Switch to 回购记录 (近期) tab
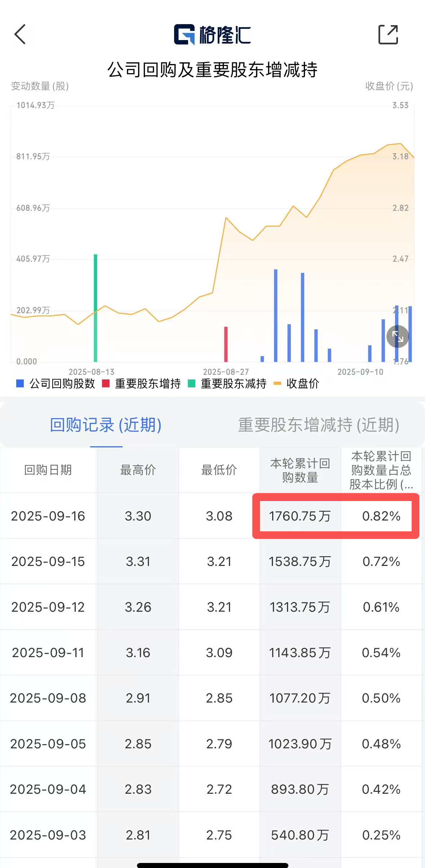 (x=106, y=425)
